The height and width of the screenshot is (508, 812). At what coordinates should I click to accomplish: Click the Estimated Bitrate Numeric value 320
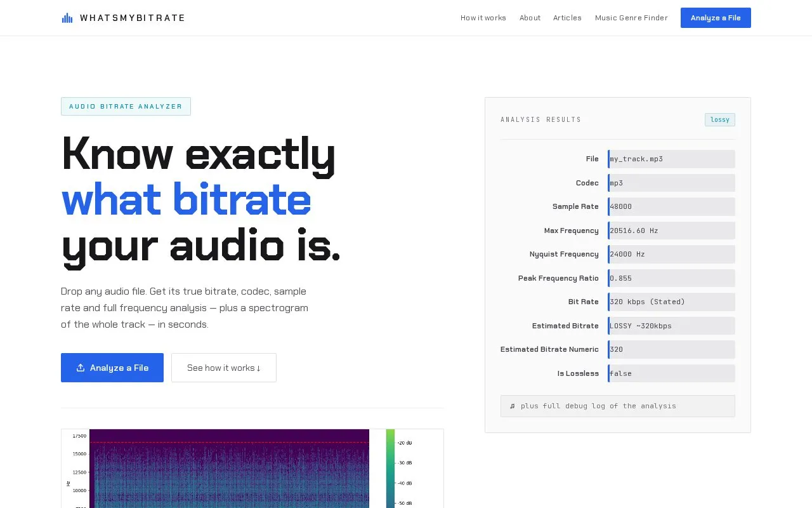point(671,349)
